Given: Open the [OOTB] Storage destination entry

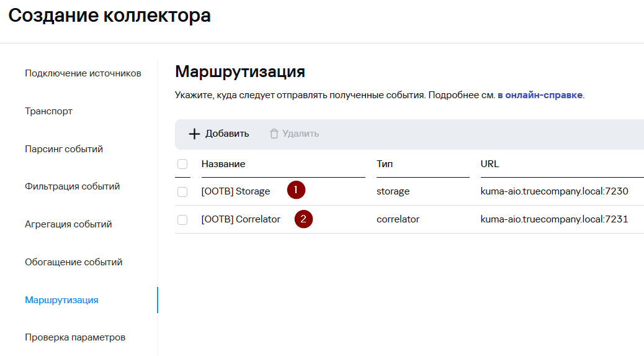Looking at the screenshot, I should 236,191.
